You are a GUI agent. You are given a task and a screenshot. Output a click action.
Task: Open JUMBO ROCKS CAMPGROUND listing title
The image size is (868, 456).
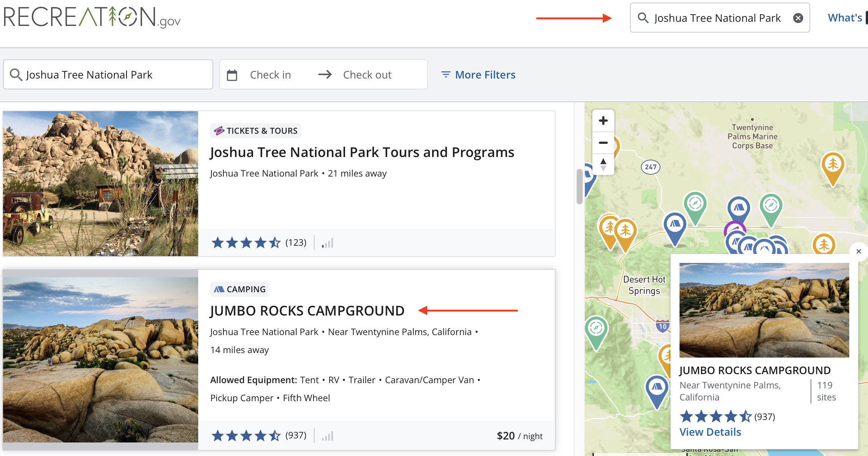pos(307,311)
